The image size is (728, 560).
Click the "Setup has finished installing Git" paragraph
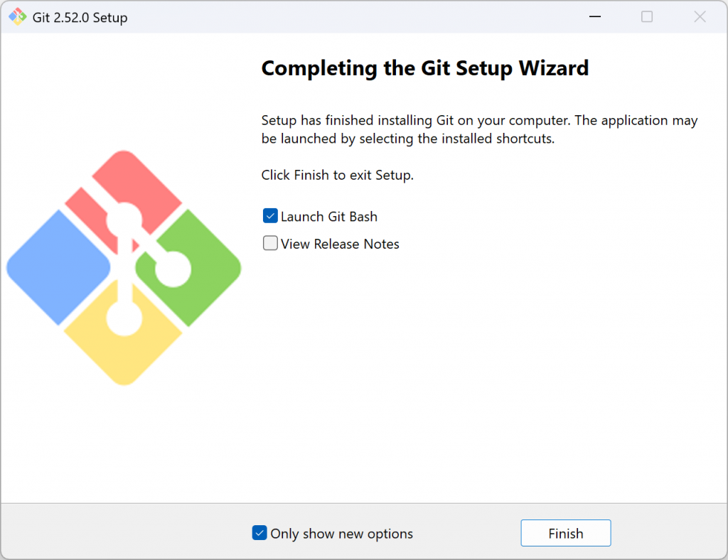pyautogui.click(x=479, y=129)
